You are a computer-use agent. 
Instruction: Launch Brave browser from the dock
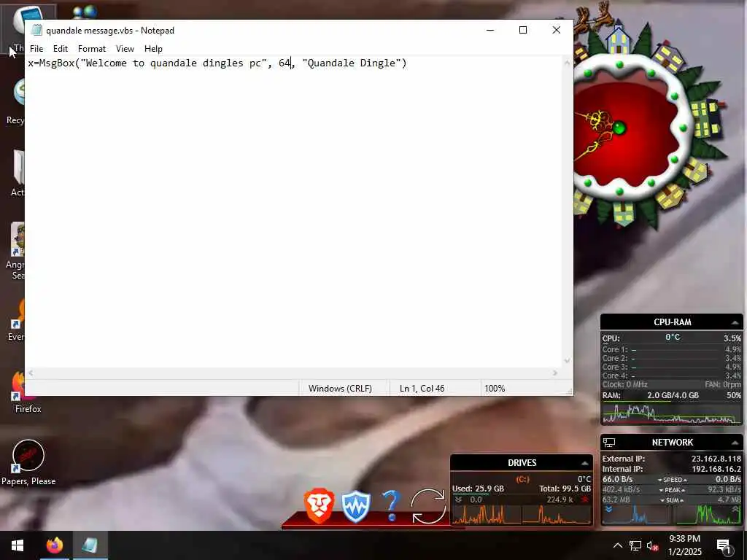(320, 506)
